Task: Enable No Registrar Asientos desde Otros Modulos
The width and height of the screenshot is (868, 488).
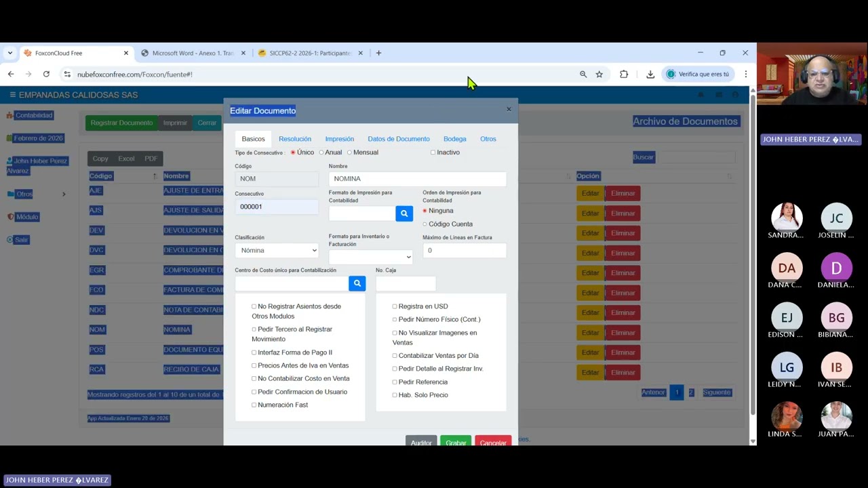Action: [254, 306]
